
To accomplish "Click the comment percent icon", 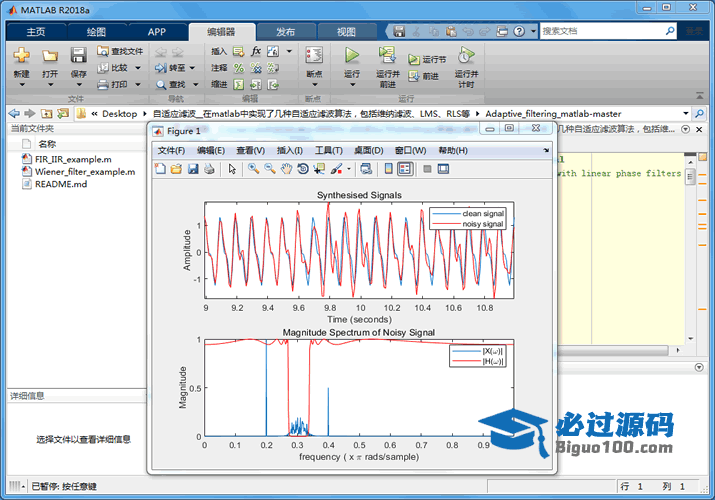I will 238,68.
